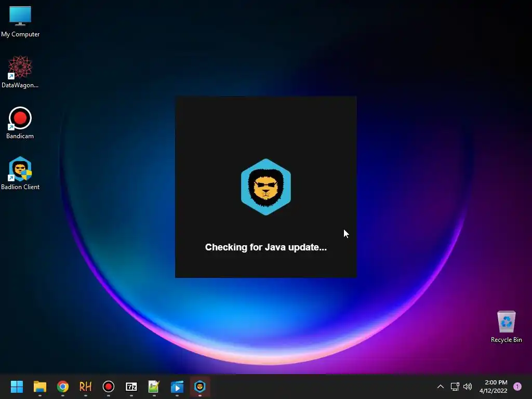Viewport: 532px width, 399px height.
Task: Select the My Computer desktop icon
Action: pos(20,21)
